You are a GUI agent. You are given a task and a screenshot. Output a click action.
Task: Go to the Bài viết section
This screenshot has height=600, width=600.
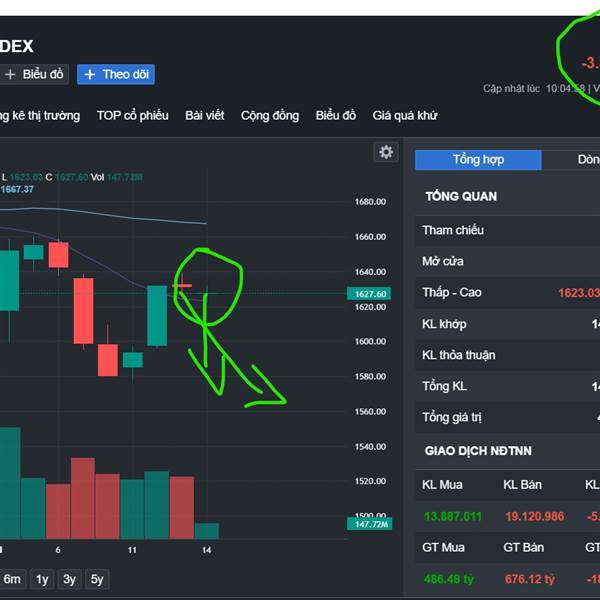[205, 115]
